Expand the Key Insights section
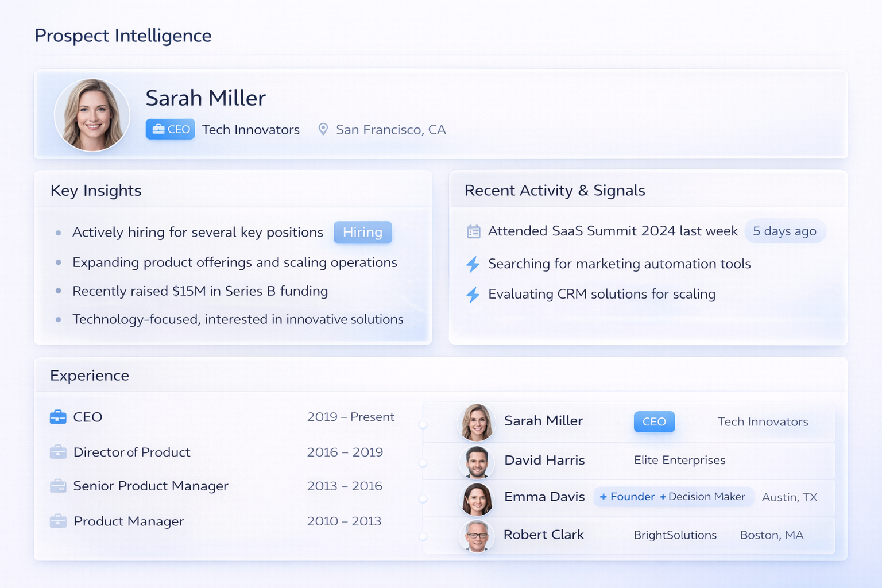Image resolution: width=882 pixels, height=588 pixels. [x=96, y=190]
